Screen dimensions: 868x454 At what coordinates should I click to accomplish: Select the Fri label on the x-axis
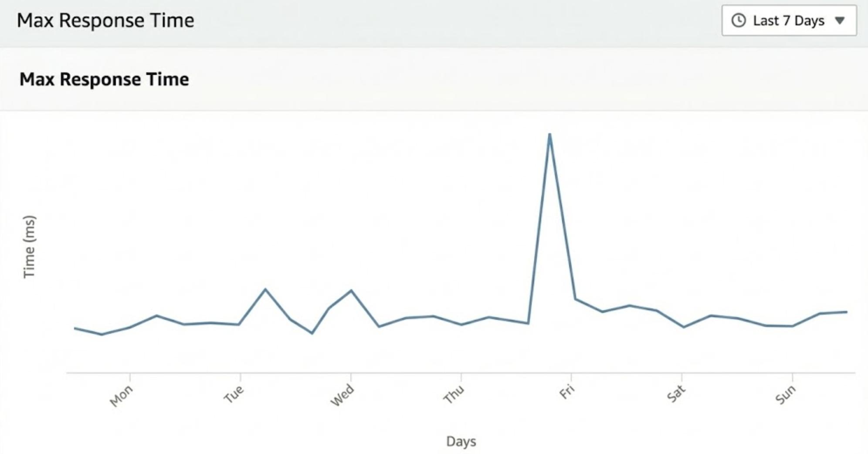[x=566, y=391]
